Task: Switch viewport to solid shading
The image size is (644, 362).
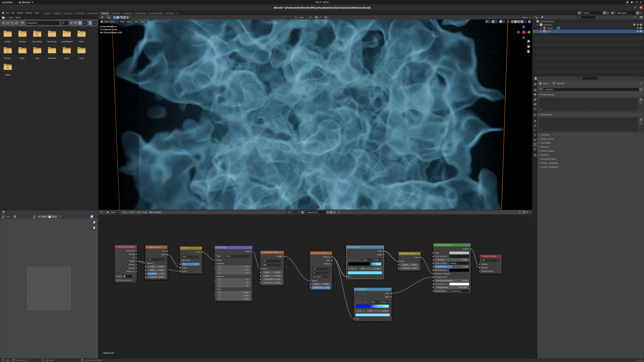Action: click(516, 21)
